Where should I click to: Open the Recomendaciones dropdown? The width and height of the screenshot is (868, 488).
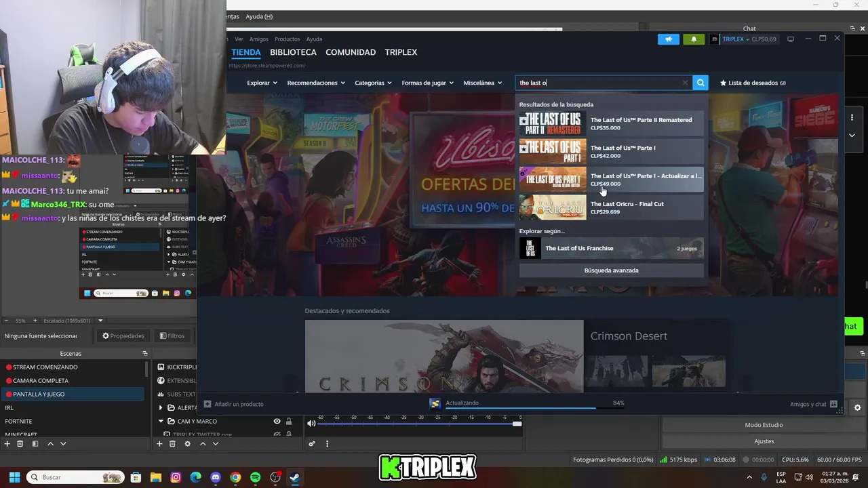[316, 83]
